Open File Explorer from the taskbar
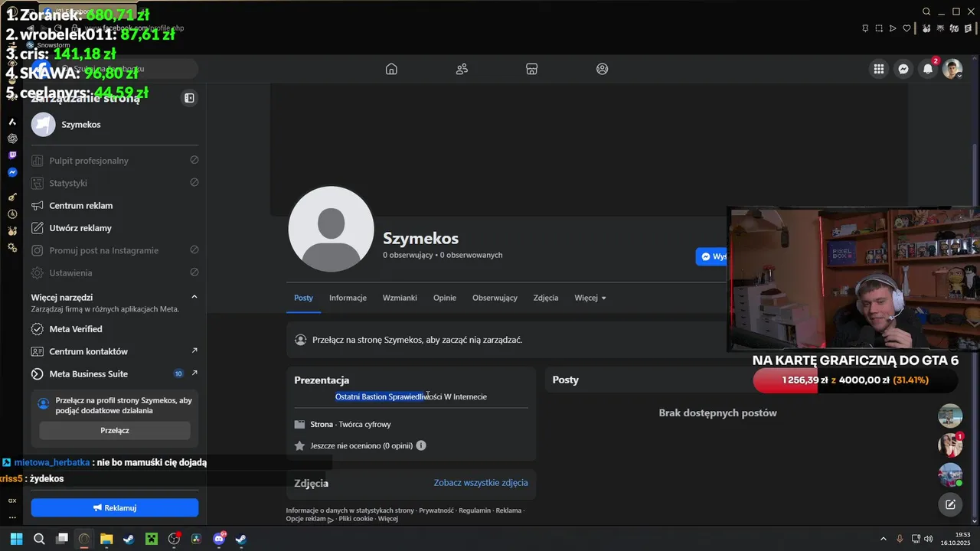This screenshot has width=980, height=551. (106, 539)
